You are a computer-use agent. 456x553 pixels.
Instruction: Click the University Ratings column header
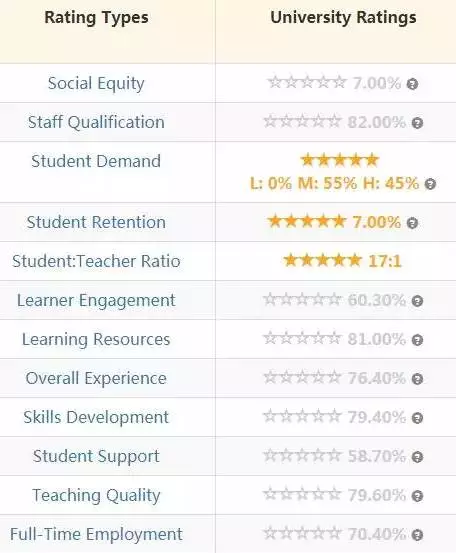pos(343,18)
